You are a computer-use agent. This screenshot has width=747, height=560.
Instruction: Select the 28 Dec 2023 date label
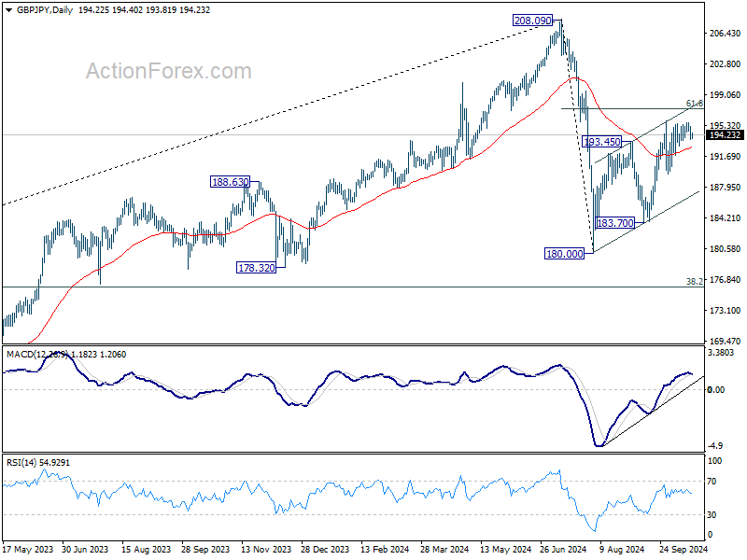pyautogui.click(x=325, y=549)
